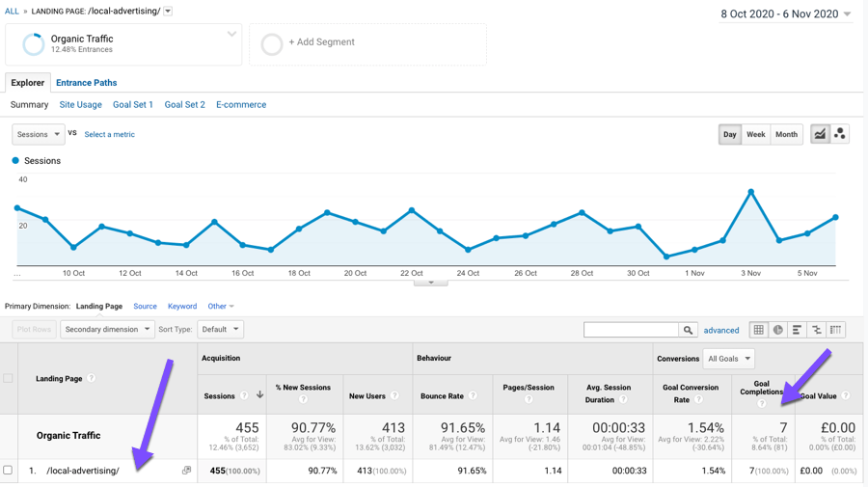Switch to motion chart view
The height and width of the screenshot is (487, 868).
tap(840, 134)
